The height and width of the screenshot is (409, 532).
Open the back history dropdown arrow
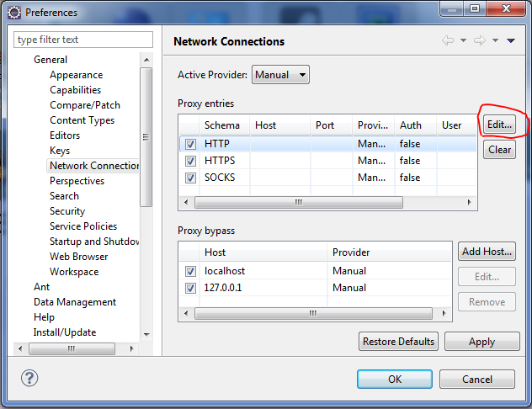(x=463, y=41)
